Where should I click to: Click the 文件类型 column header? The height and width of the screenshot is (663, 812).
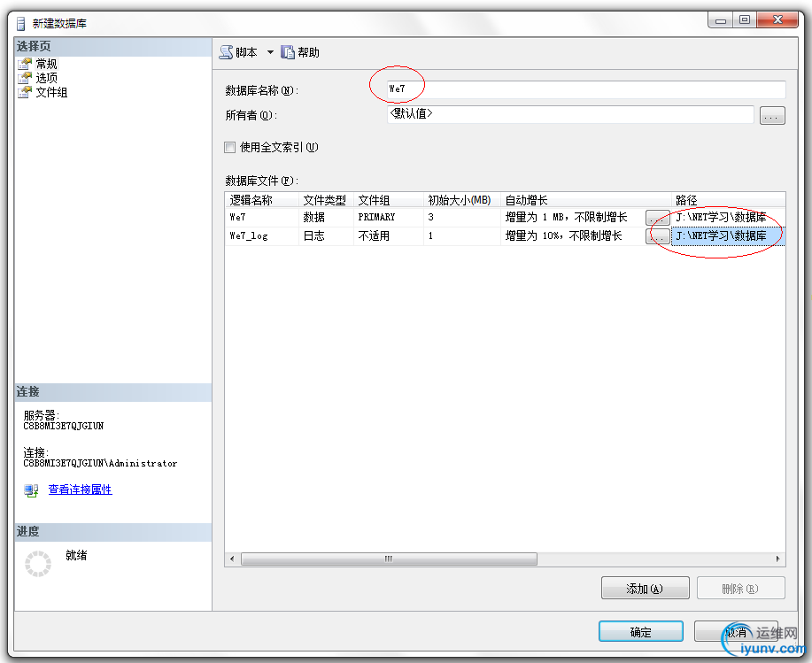point(326,200)
